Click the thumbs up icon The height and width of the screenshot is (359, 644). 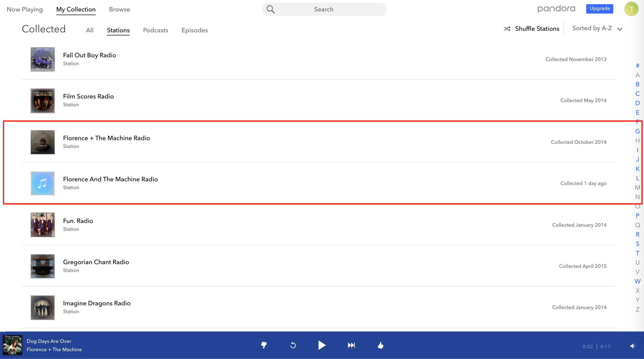[380, 345]
